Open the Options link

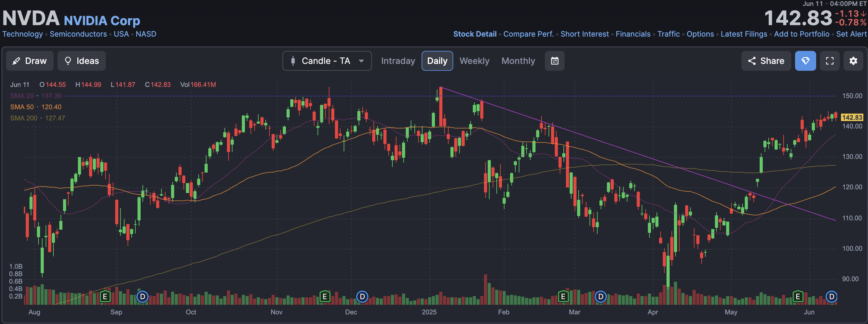pos(700,34)
